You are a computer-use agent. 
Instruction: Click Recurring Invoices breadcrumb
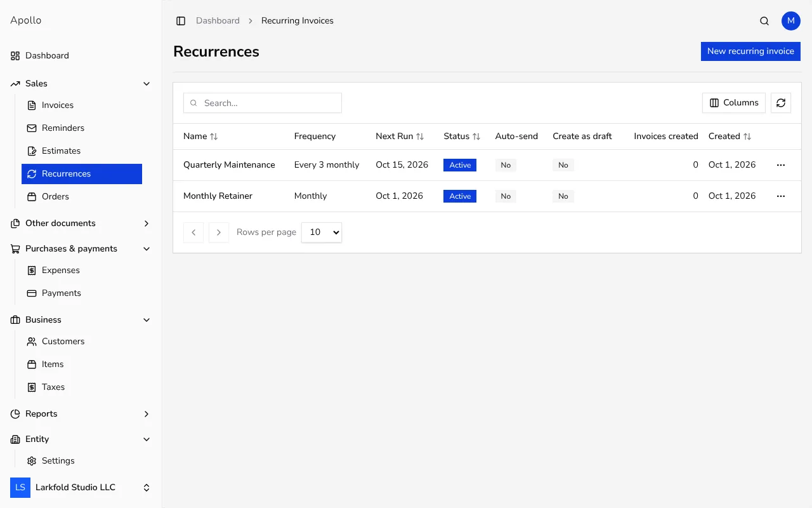click(x=298, y=21)
